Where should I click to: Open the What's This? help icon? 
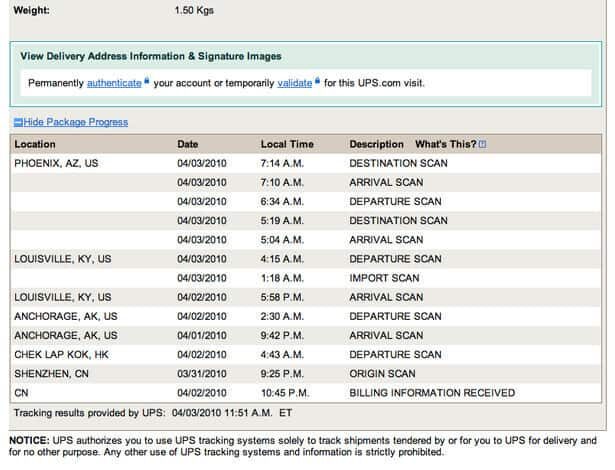click(482, 144)
